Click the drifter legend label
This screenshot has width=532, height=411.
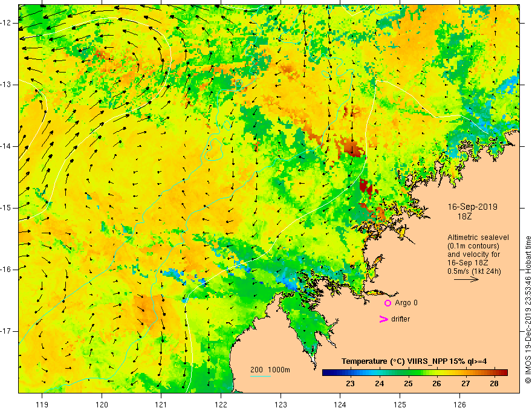(400, 319)
